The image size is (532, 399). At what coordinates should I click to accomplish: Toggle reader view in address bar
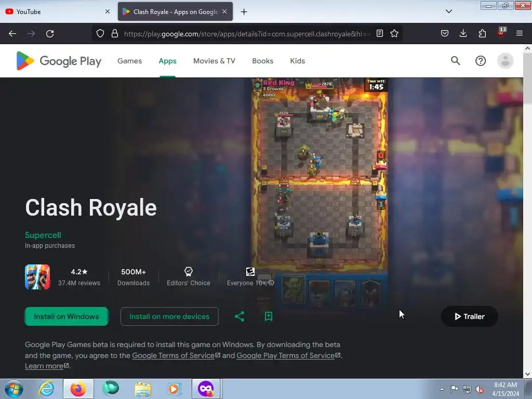click(x=380, y=34)
